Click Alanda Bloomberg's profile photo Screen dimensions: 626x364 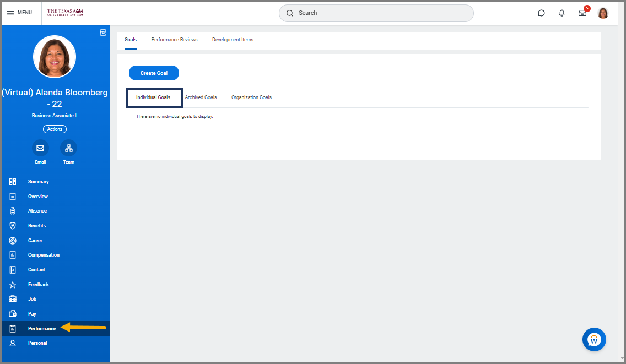click(55, 57)
